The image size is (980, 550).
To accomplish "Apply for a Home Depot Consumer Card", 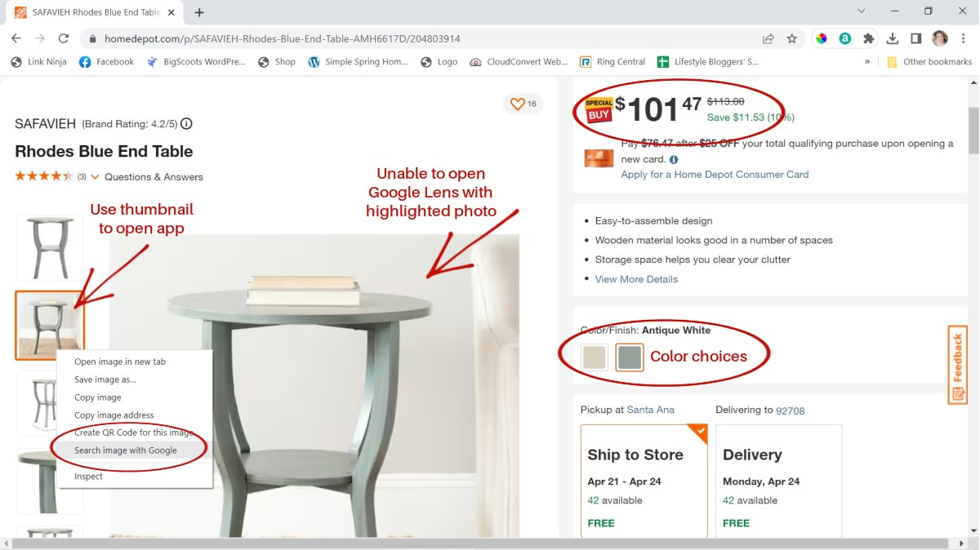I will coord(715,174).
